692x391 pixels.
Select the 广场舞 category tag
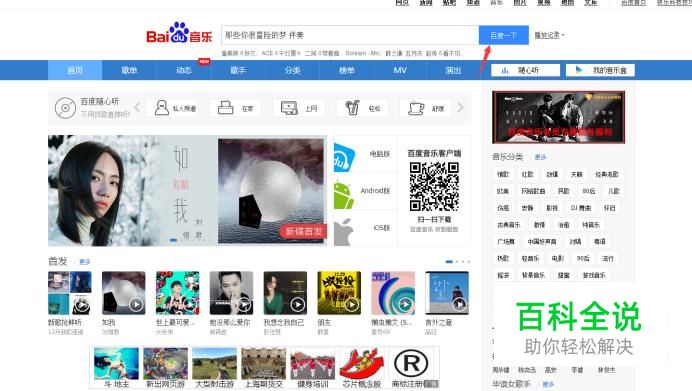coord(506,241)
